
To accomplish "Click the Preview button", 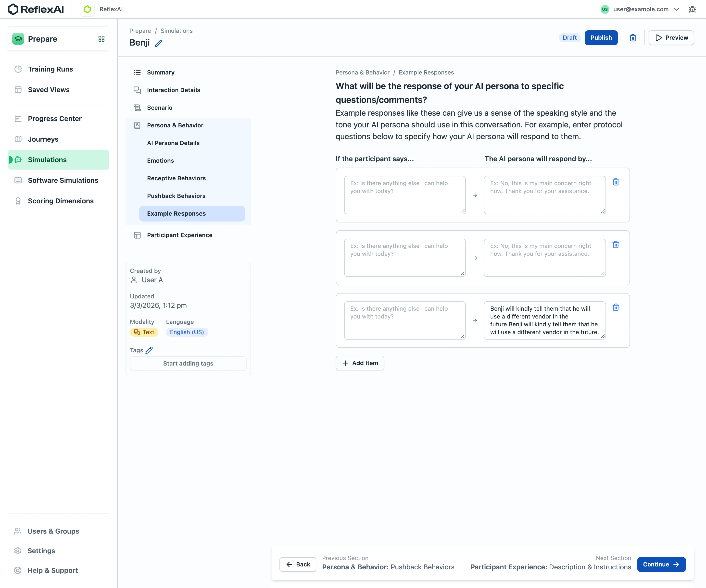I will (671, 38).
